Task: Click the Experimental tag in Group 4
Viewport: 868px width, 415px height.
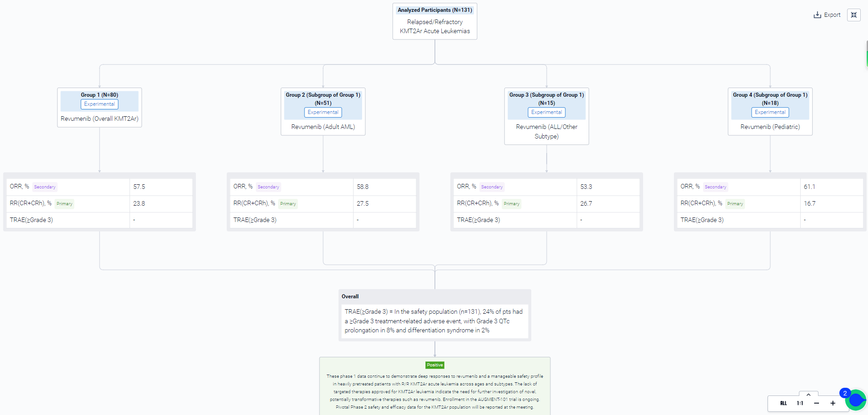Action: (770, 112)
